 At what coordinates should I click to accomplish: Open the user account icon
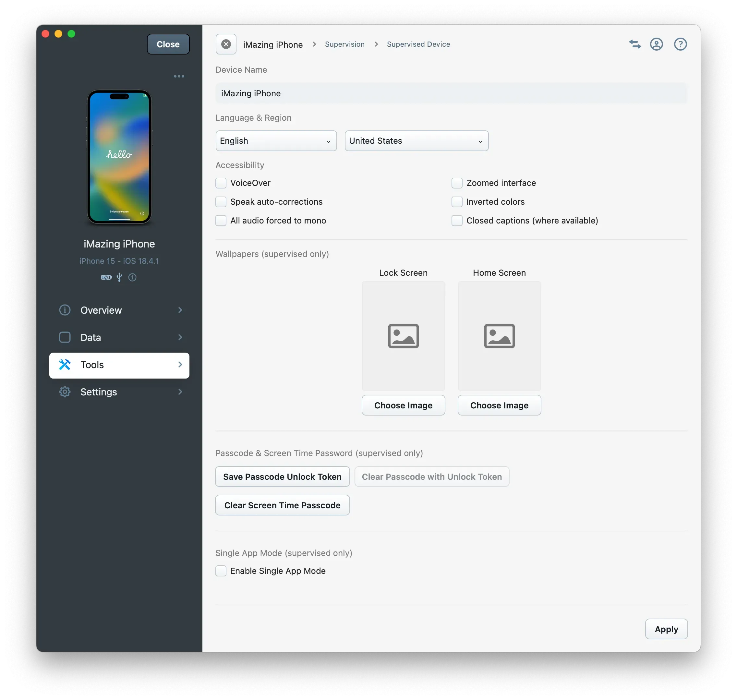(x=657, y=44)
